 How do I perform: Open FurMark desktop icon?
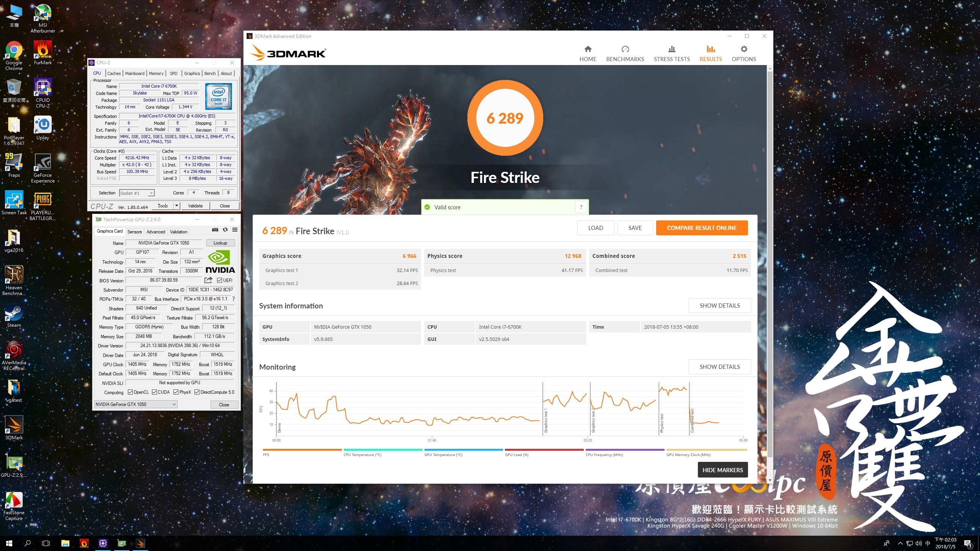(43, 53)
